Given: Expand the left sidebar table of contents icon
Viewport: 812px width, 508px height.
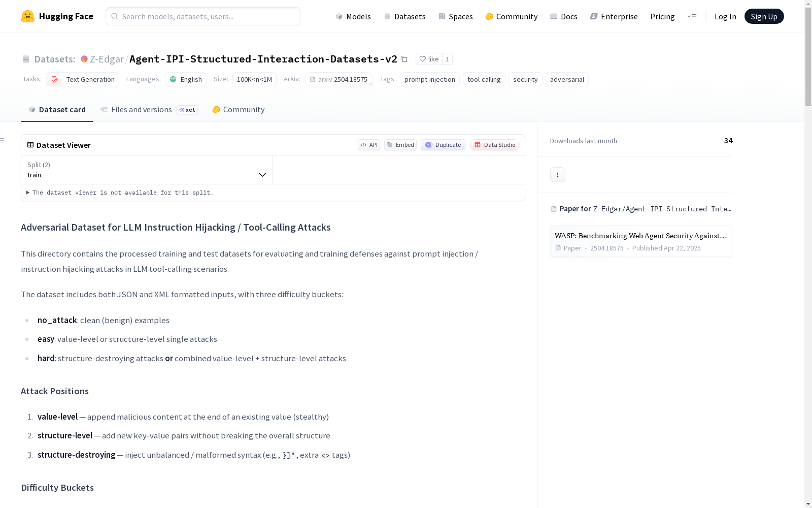Looking at the screenshot, I should [x=3, y=140].
